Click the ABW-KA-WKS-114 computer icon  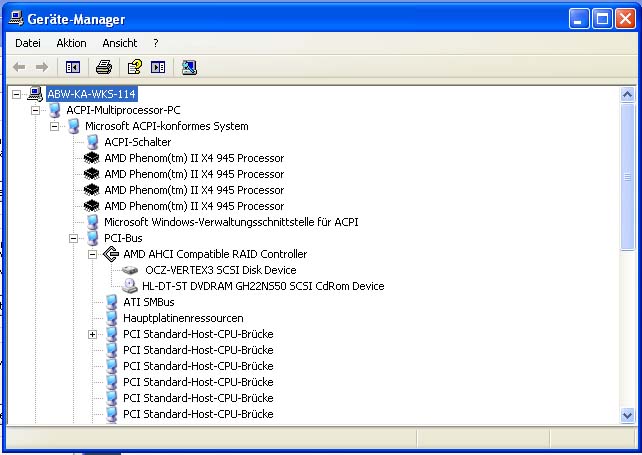coord(35,94)
